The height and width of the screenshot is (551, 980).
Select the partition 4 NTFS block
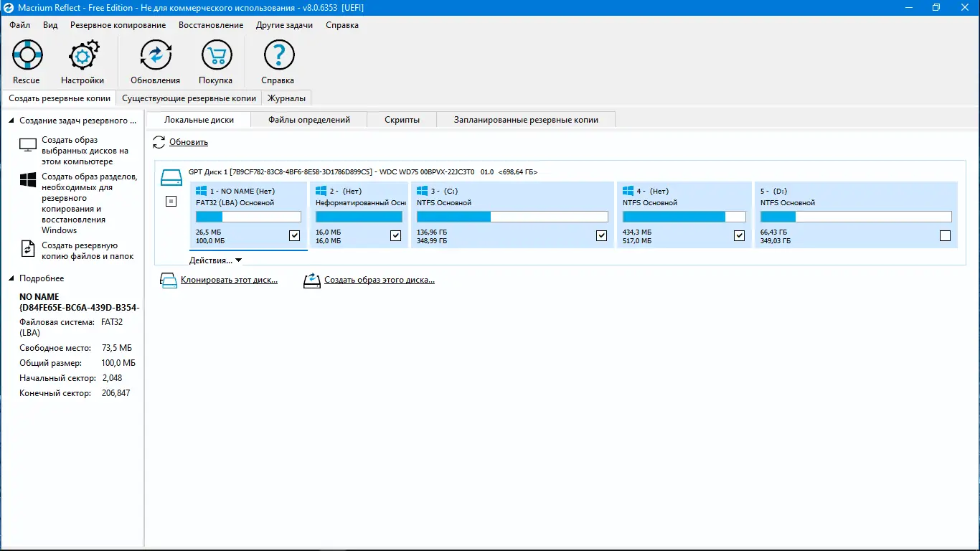tap(684, 215)
